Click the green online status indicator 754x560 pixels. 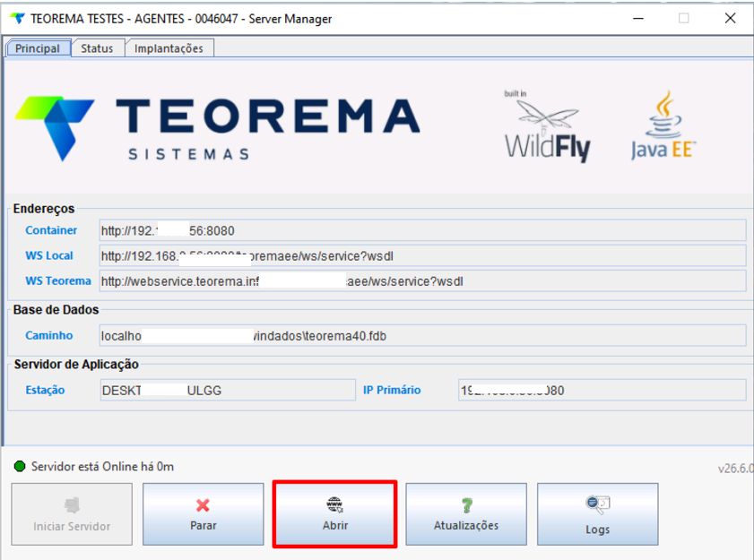coord(20,466)
